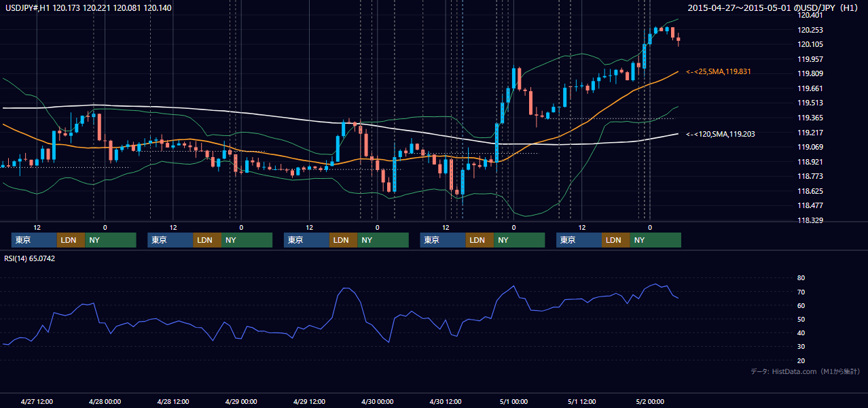Click price level 120.253 on axis
The image size is (868, 408).
[x=810, y=30]
